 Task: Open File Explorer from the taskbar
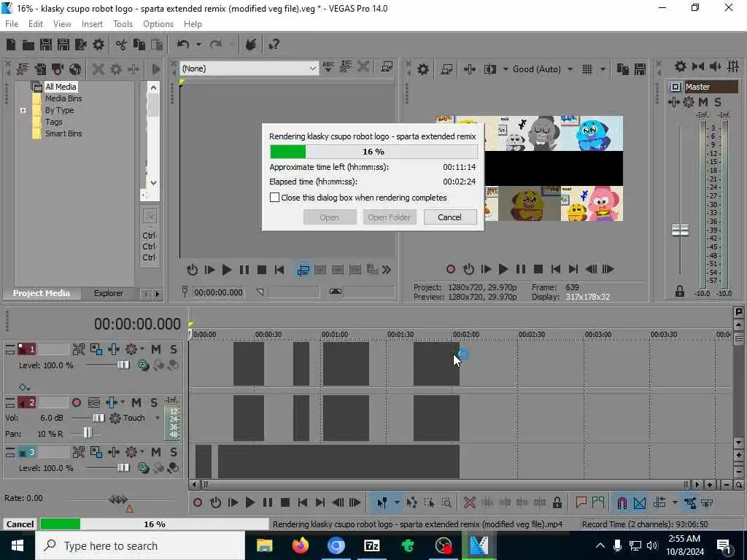(x=264, y=545)
